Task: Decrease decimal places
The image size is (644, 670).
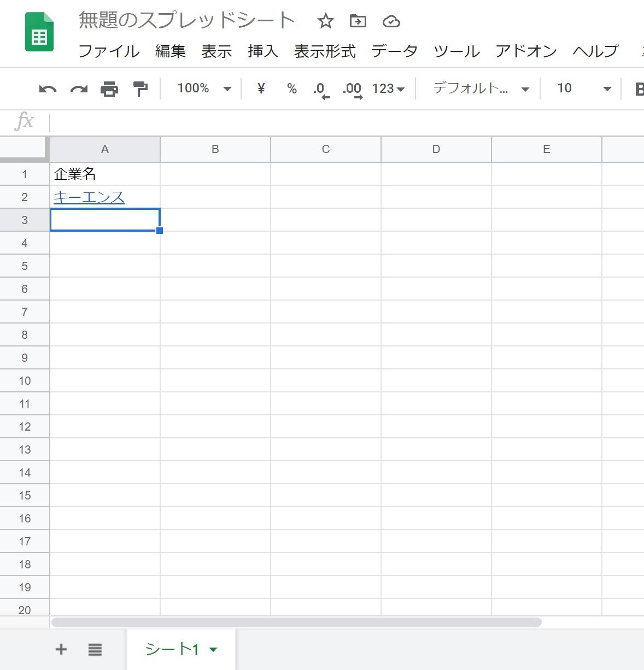Action: pyautogui.click(x=321, y=90)
